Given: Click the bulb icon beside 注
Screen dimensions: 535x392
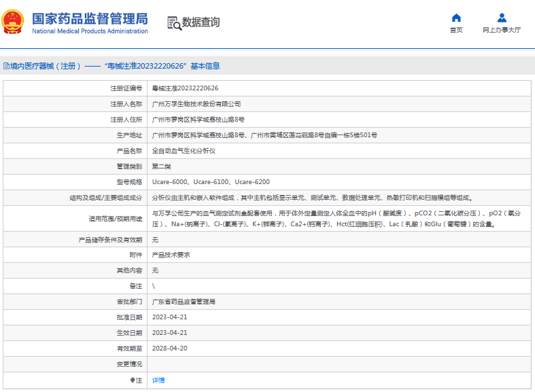Looking at the screenshot, I should click(133, 380).
